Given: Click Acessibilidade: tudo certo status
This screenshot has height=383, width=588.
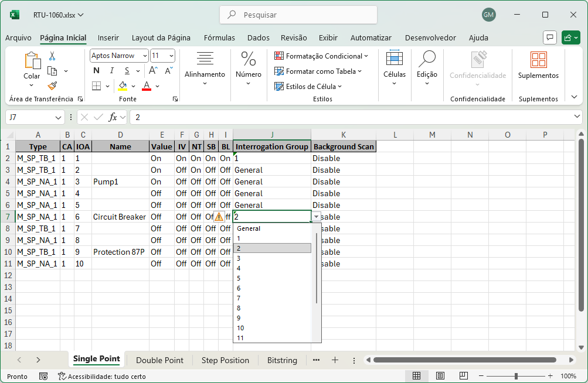Looking at the screenshot, I should (102, 376).
